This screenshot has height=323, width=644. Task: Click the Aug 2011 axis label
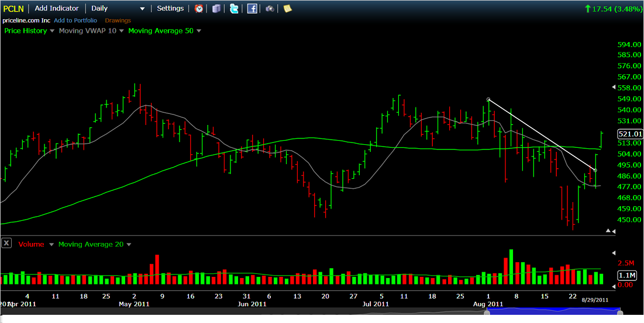tap(488, 304)
